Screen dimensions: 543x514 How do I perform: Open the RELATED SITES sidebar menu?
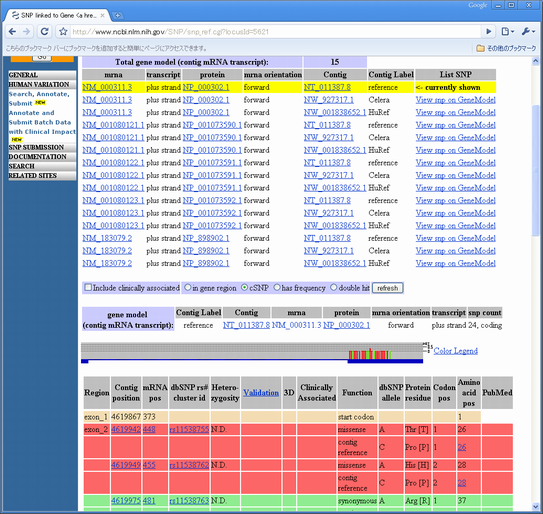click(42, 176)
